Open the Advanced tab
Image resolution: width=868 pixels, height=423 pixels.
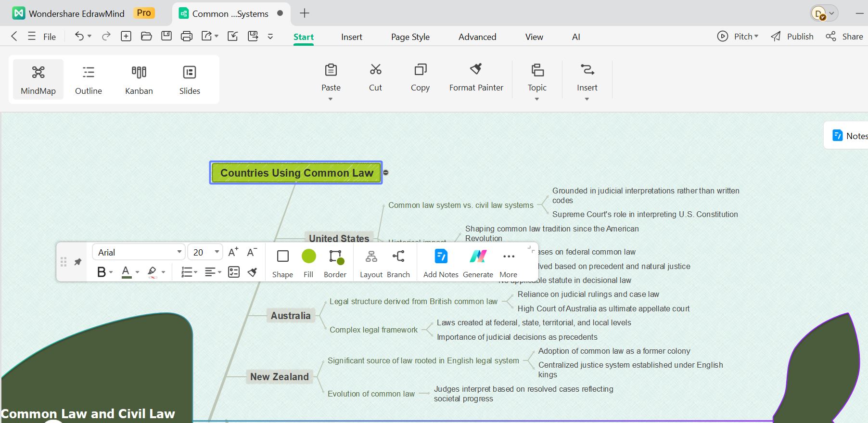[477, 37]
